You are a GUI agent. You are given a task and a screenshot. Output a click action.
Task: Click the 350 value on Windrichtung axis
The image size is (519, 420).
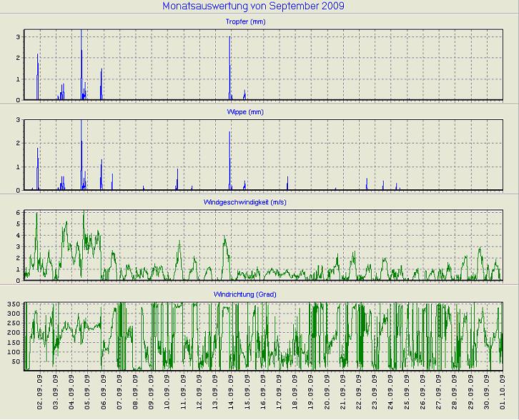(13, 305)
